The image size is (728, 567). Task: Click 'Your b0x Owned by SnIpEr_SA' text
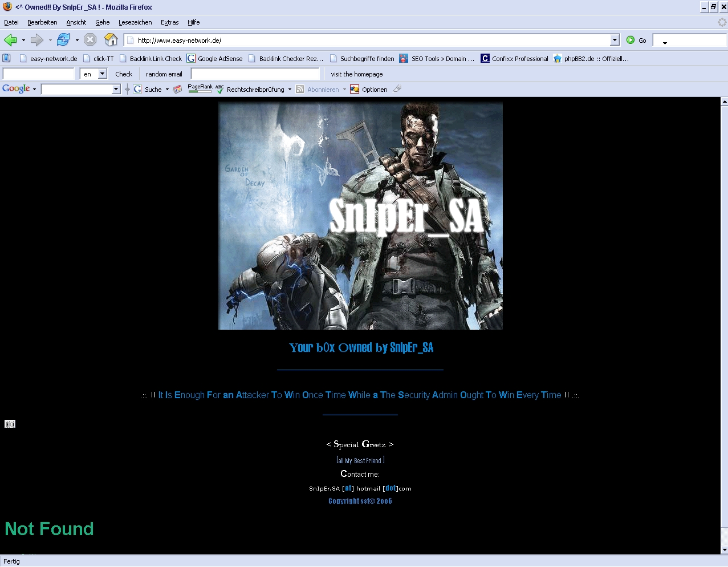point(361,347)
